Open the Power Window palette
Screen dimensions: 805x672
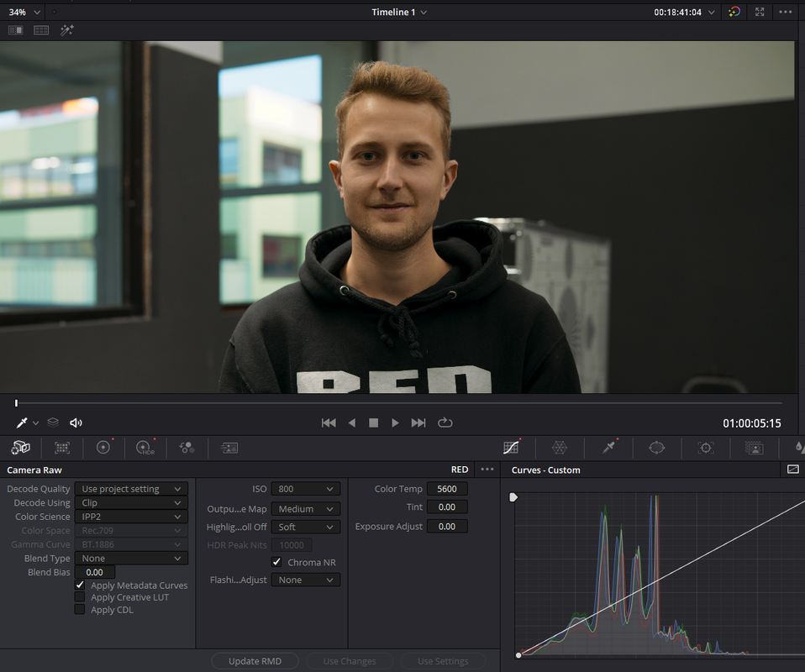656,448
